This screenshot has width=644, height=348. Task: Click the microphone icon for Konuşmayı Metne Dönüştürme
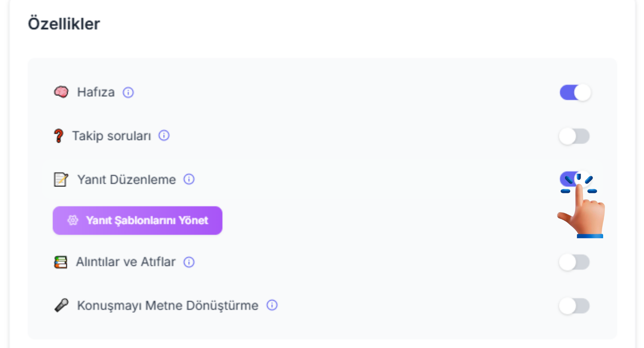[61, 306]
